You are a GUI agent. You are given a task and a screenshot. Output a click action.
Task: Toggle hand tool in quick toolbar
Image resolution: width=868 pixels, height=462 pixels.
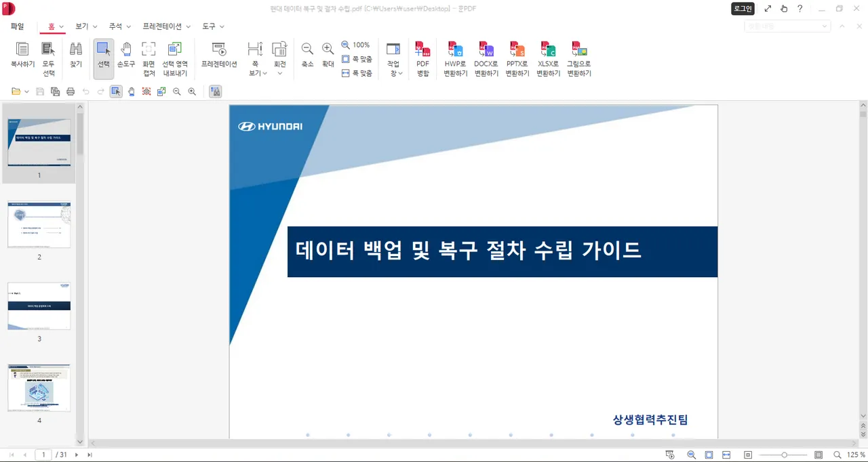point(131,91)
